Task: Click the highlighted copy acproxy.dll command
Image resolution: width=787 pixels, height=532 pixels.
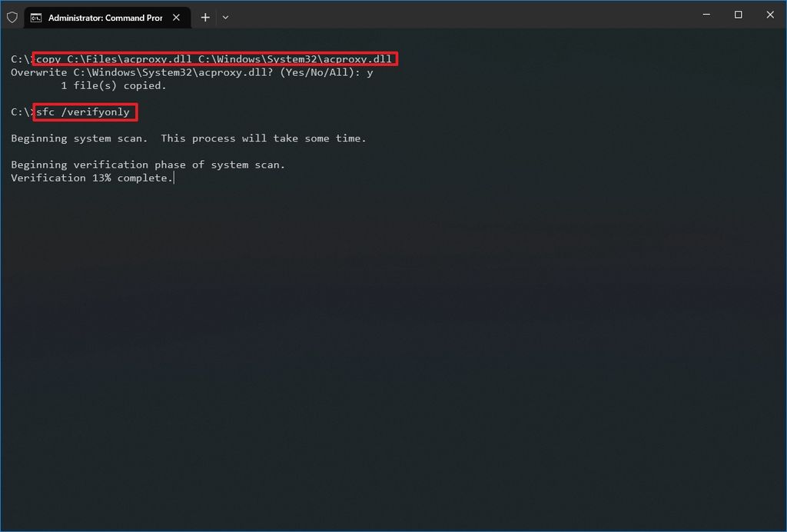Action: [215, 58]
